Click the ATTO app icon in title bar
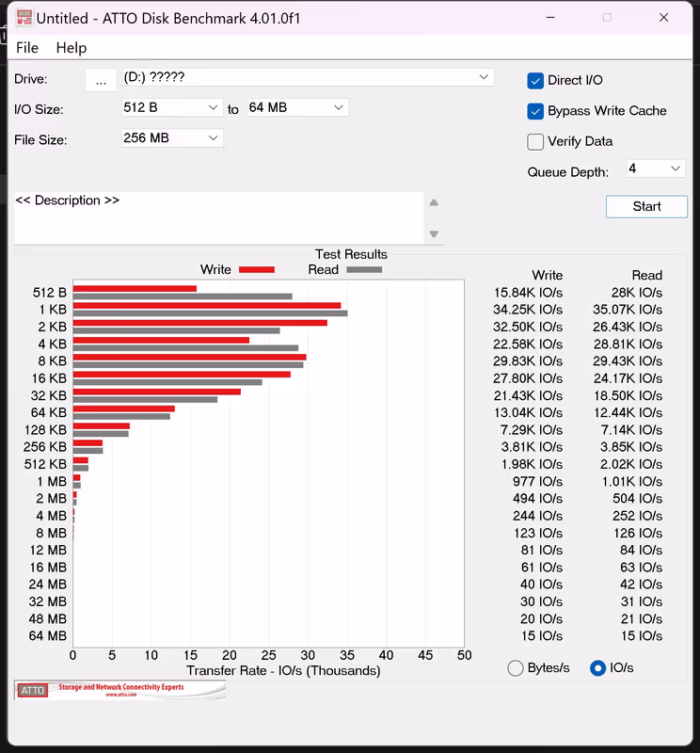Viewport: 700px width, 753px height. point(24,18)
